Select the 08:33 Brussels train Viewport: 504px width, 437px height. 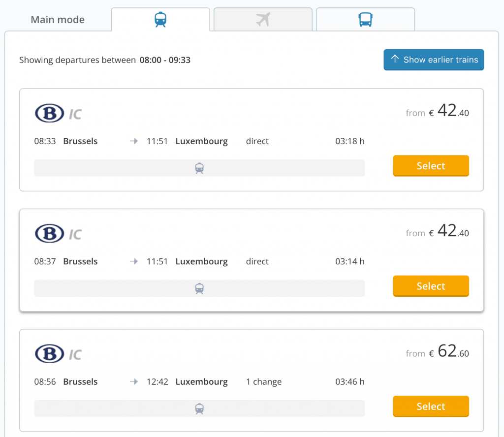(431, 166)
